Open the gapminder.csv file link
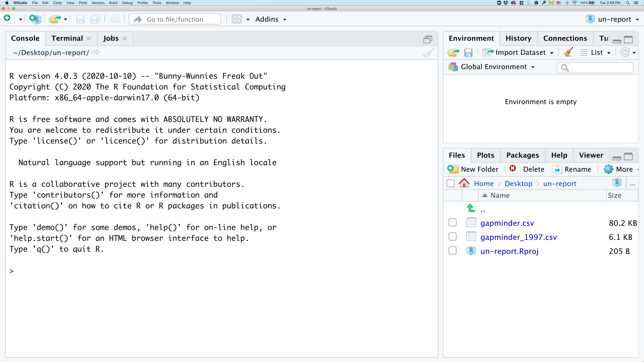Screen dimensions: 644x362 pos(507,223)
